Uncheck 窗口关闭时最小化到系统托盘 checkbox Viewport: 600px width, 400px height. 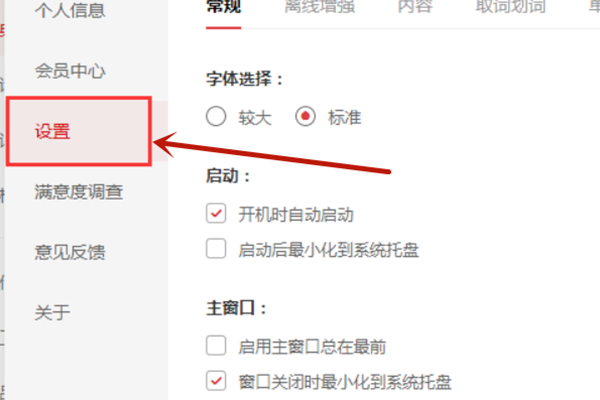tap(216, 381)
